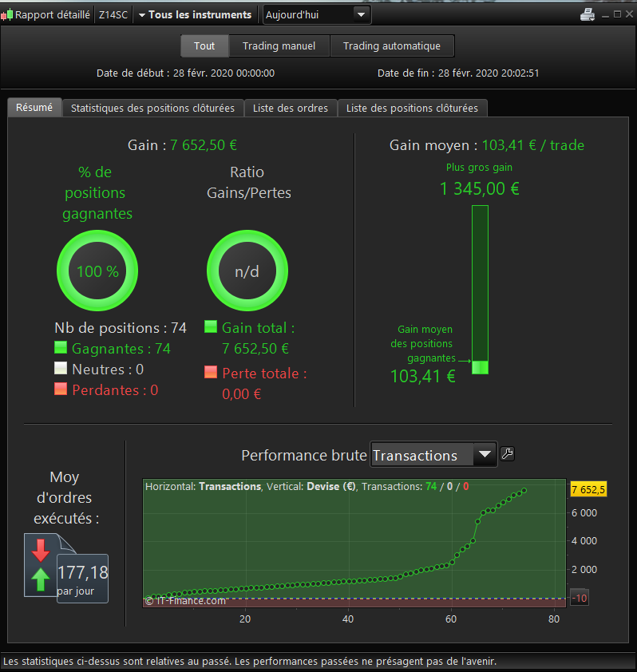The height and width of the screenshot is (672, 637).
Task: Click the green Gagnantes legend swatch
Action: click(x=61, y=347)
